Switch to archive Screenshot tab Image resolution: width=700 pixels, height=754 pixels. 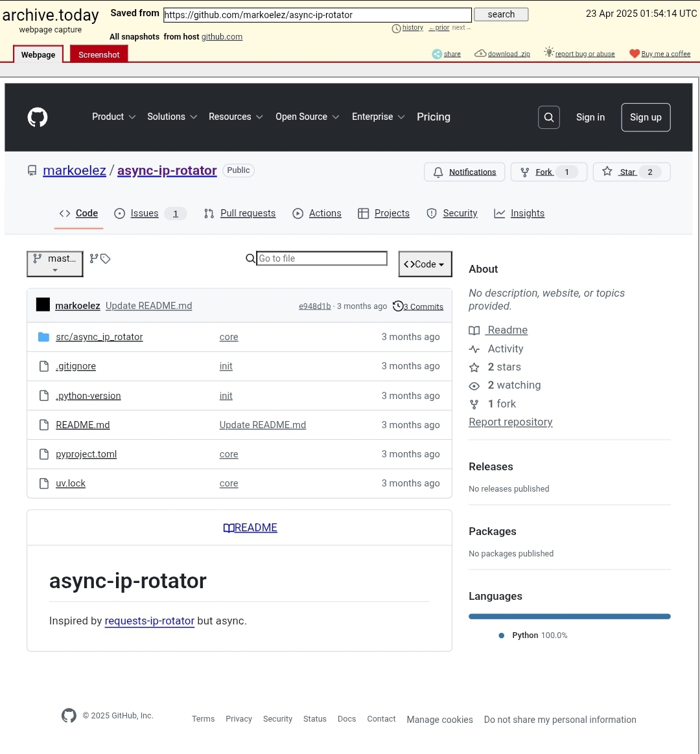pos(99,54)
